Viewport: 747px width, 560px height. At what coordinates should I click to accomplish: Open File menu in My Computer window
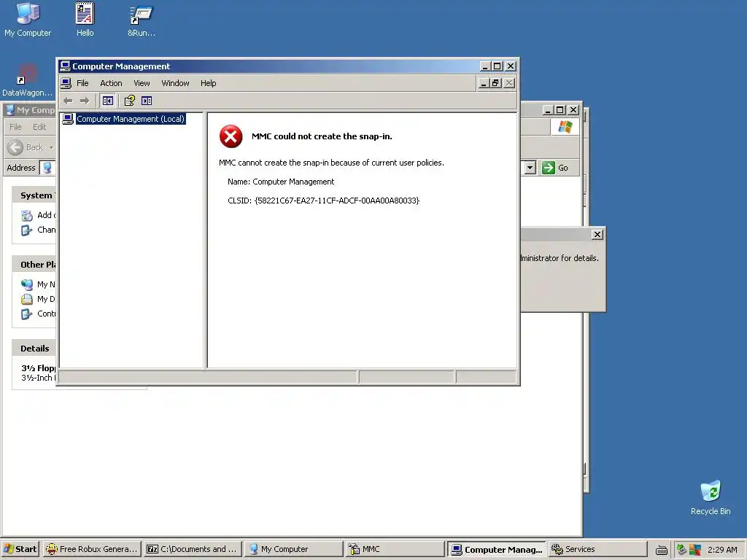[15, 127]
